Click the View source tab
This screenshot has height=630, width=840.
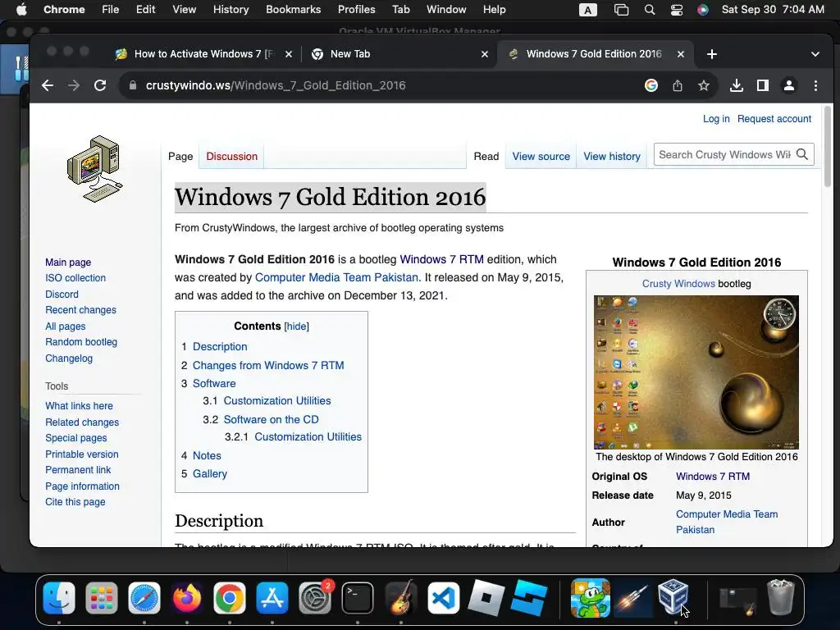pyautogui.click(x=541, y=157)
